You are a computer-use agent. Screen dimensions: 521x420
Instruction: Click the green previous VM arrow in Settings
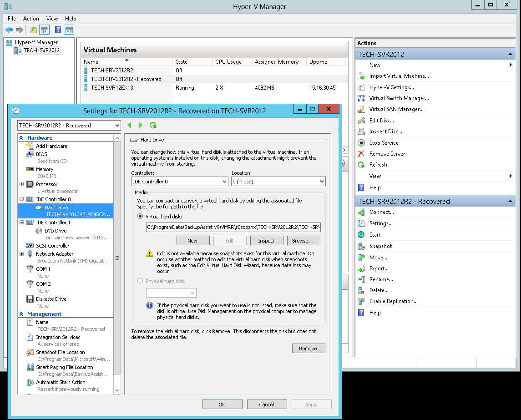pyautogui.click(x=130, y=125)
